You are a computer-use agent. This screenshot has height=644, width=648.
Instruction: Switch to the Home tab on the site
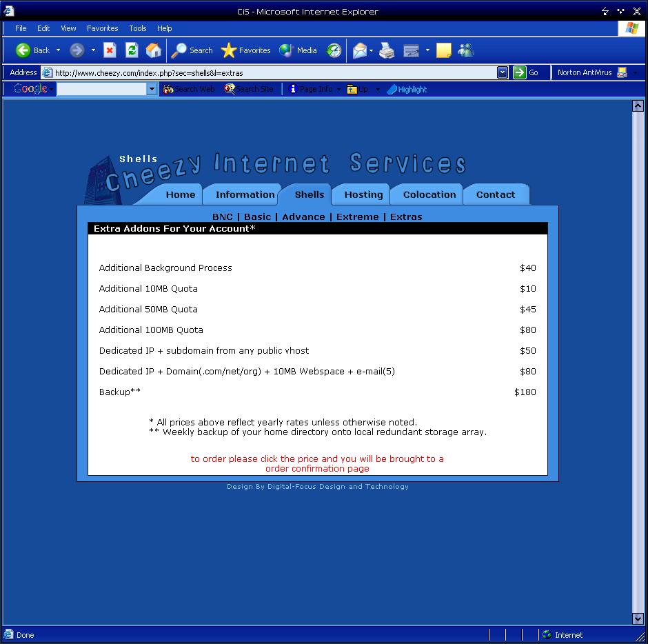pos(181,194)
